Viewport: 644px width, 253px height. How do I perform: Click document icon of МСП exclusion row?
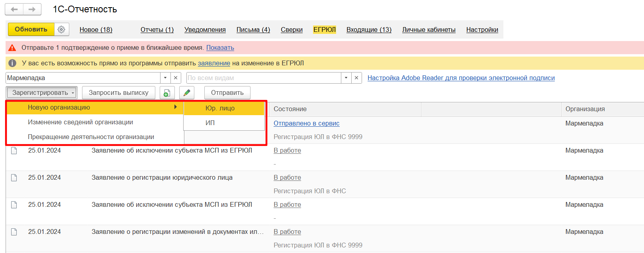click(x=14, y=151)
